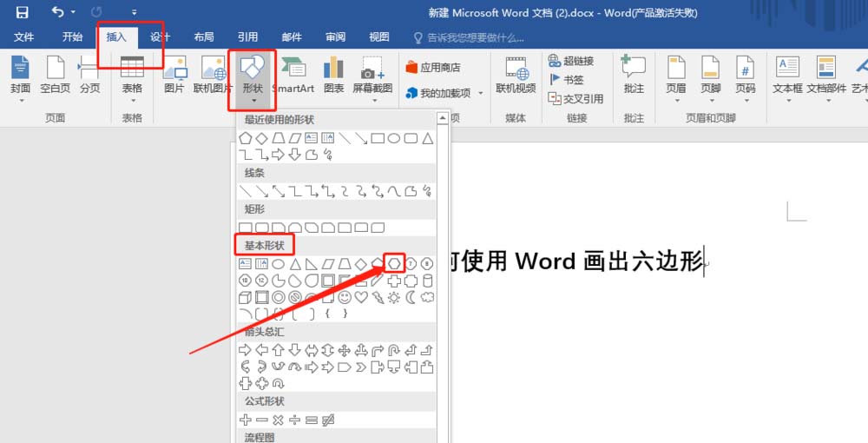Image resolution: width=868 pixels, height=443 pixels.
Task: Click the 交叉引用 cross-reference button
Action: pos(575,99)
